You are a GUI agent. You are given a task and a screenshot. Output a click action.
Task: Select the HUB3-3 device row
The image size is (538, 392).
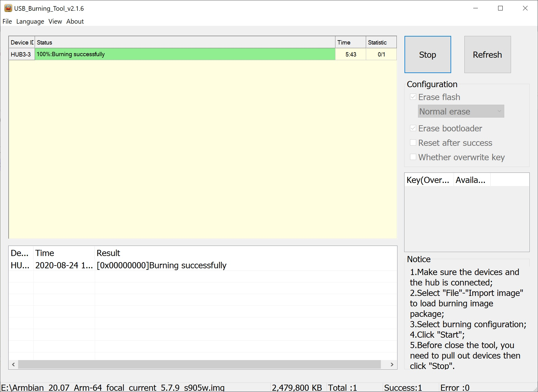click(21, 54)
